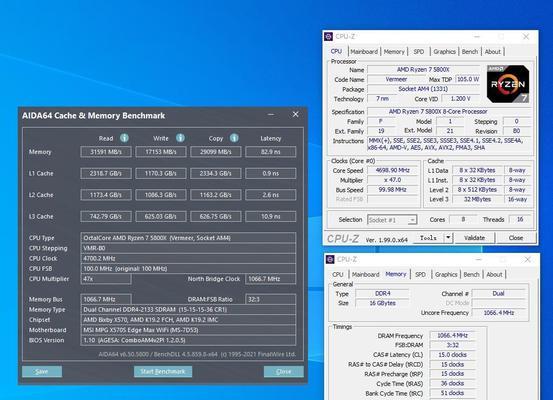Close AIDA64 window with title bar X
This screenshot has height=400, width=553.
coord(296,114)
